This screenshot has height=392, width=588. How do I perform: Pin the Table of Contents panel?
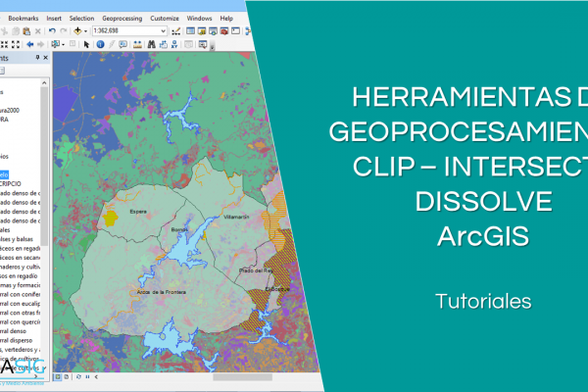[37, 58]
